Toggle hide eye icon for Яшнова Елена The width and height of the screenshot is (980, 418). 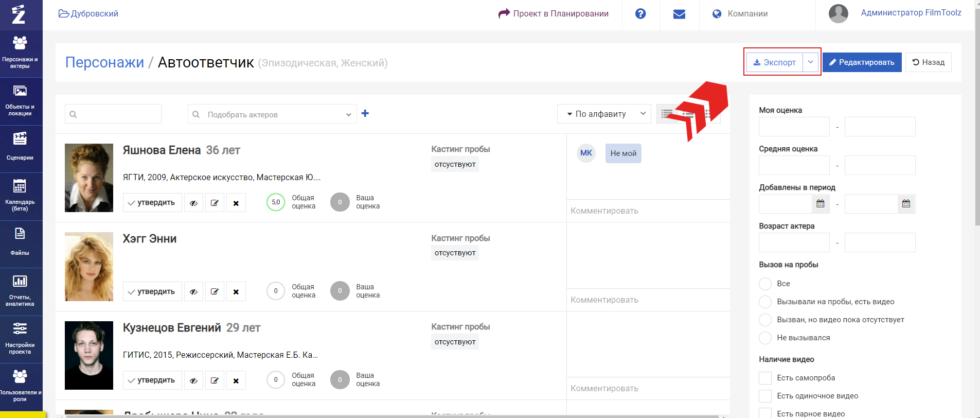click(x=193, y=203)
